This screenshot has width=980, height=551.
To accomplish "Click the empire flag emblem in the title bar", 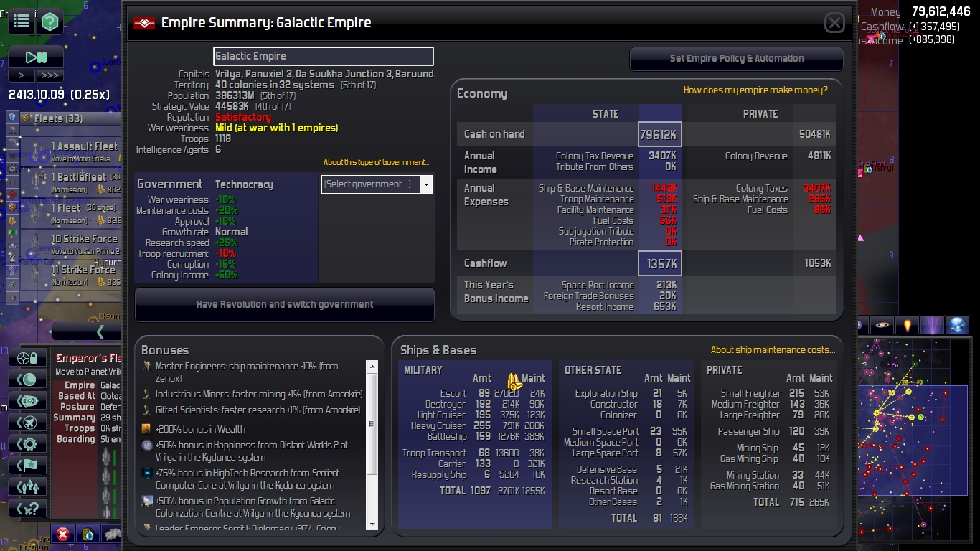I will 144,23.
